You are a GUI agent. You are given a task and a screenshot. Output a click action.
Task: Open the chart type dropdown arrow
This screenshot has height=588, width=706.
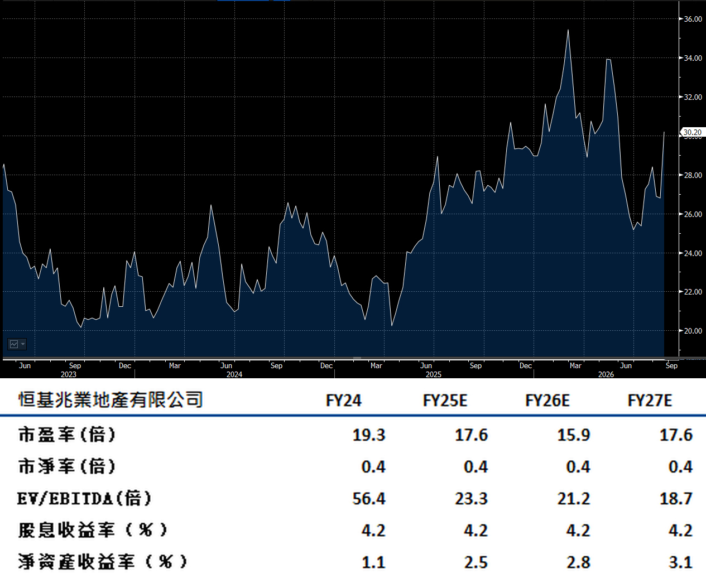point(23,344)
